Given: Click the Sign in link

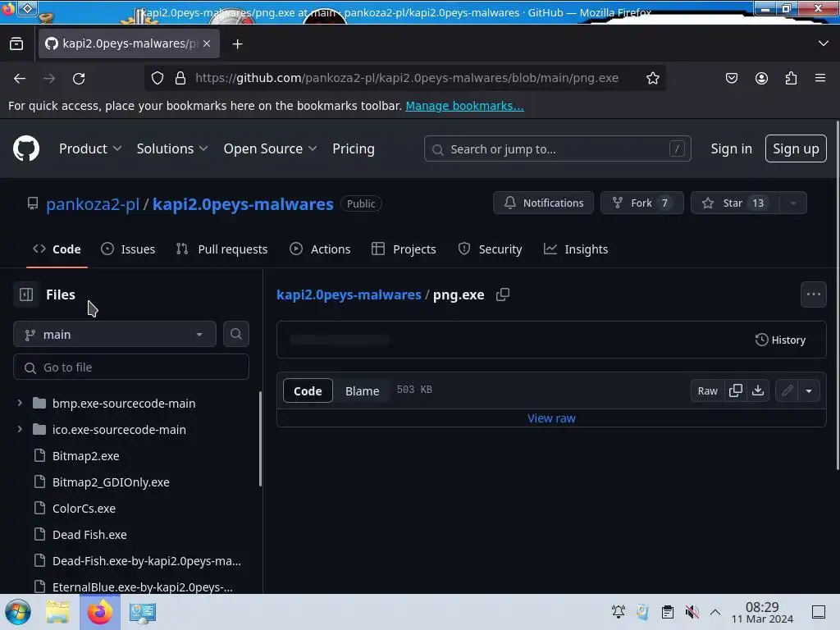Looking at the screenshot, I should click(x=731, y=148).
